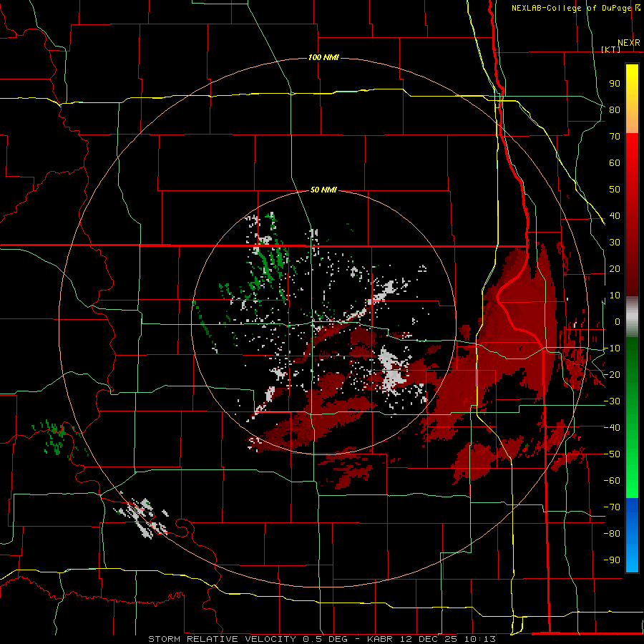
Task: Click the 20 value on the velocity scale
Action: (x=615, y=269)
